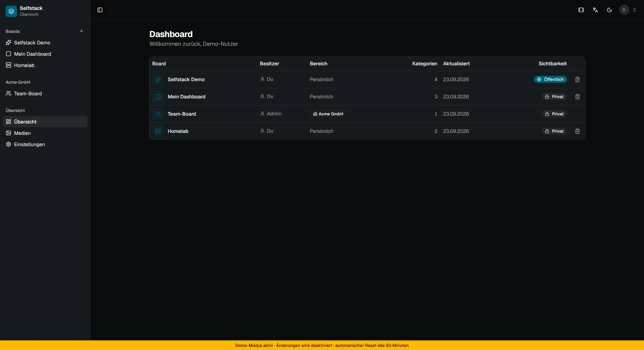Delete the Homelab board row
Viewport: 644px width, 350px height.
577,131
